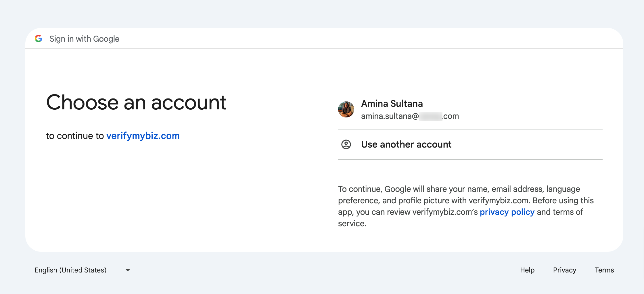Click the person icon for another account

pos(346,144)
